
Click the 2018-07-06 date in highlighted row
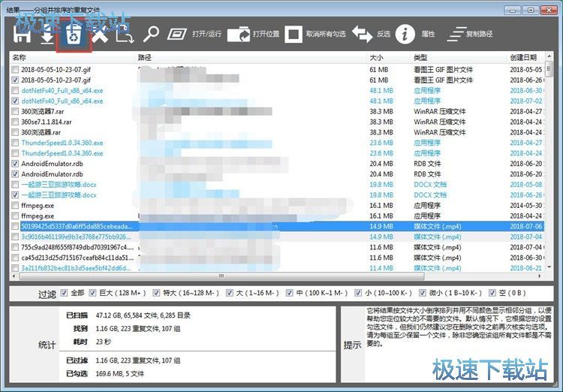(526, 226)
